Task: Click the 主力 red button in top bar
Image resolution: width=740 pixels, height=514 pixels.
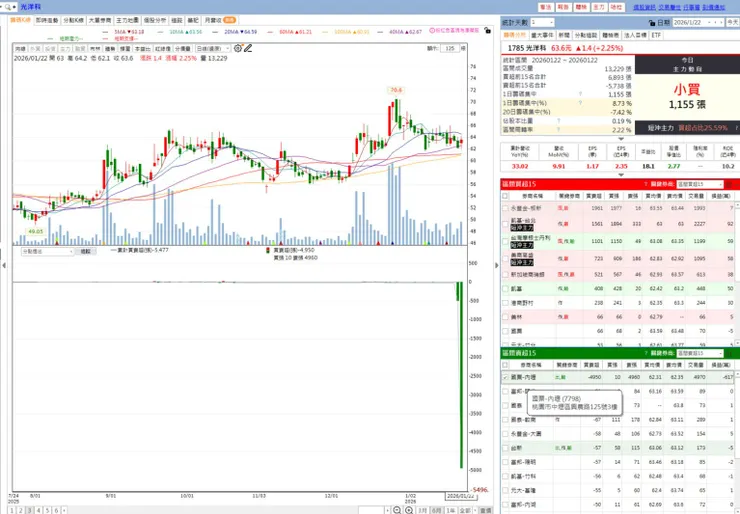Action: [x=598, y=8]
